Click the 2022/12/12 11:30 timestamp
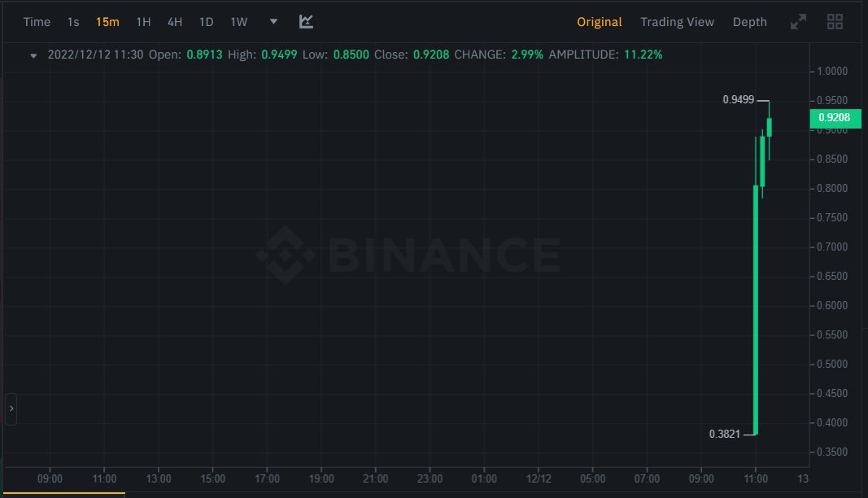868x498 pixels. [x=95, y=55]
